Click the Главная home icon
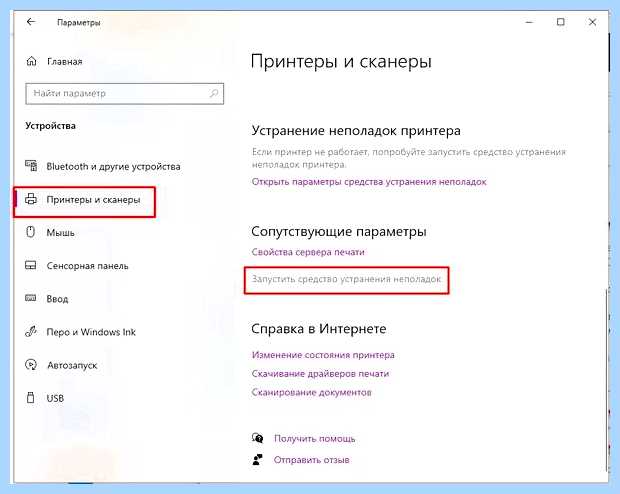This screenshot has height=494, width=620. click(31, 61)
